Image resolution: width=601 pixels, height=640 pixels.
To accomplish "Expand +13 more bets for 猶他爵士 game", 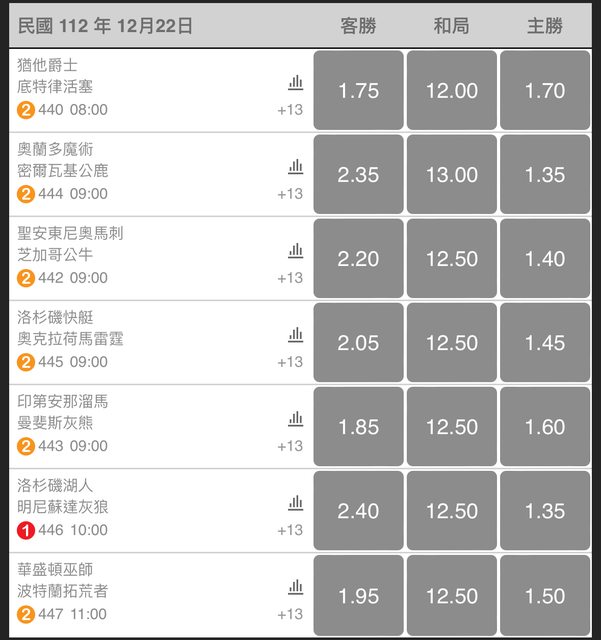I will pyautogui.click(x=290, y=110).
